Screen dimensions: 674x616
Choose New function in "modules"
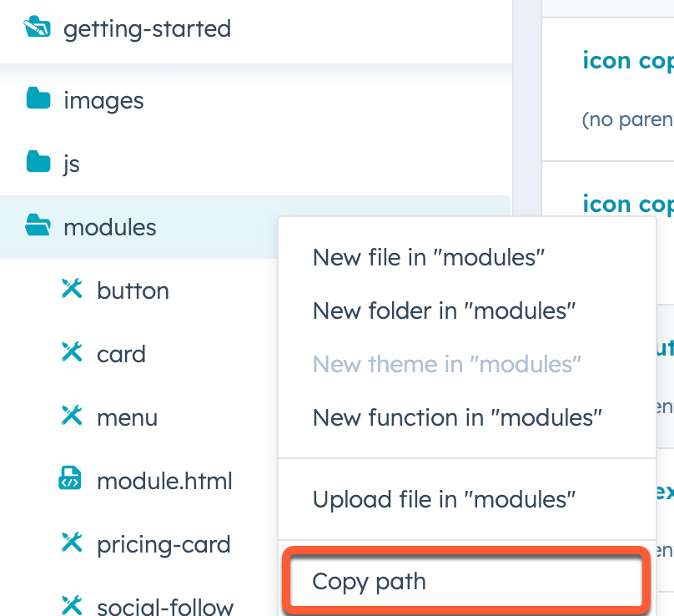[457, 417]
